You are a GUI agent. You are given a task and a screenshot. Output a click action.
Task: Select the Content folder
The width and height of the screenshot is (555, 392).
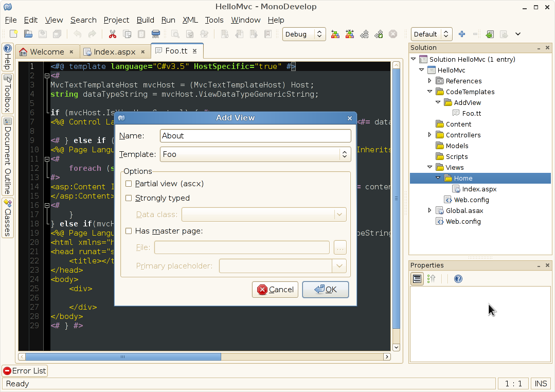[x=458, y=124]
